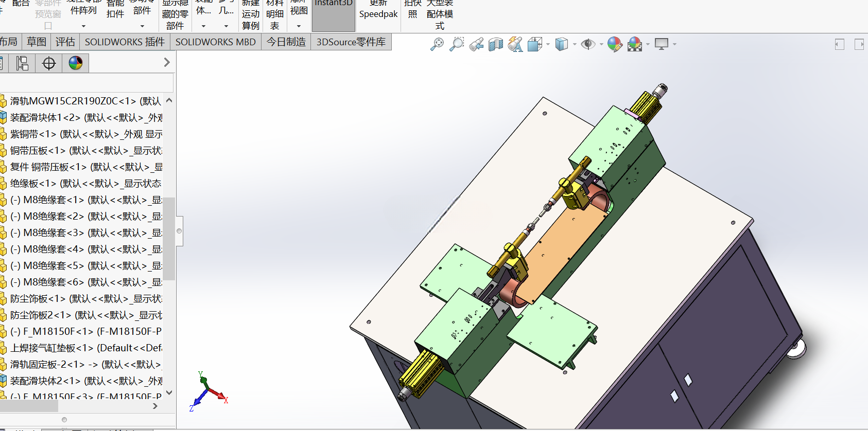868x431 pixels.
Task: Open the DisplayManager tab with color ball
Action: coord(76,63)
